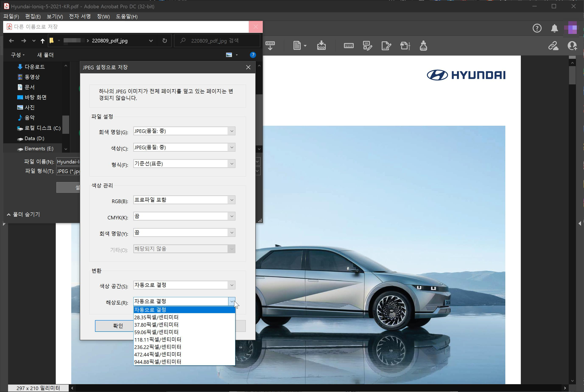Open the 보기(V) menu
The width and height of the screenshot is (584, 392).
tap(55, 17)
